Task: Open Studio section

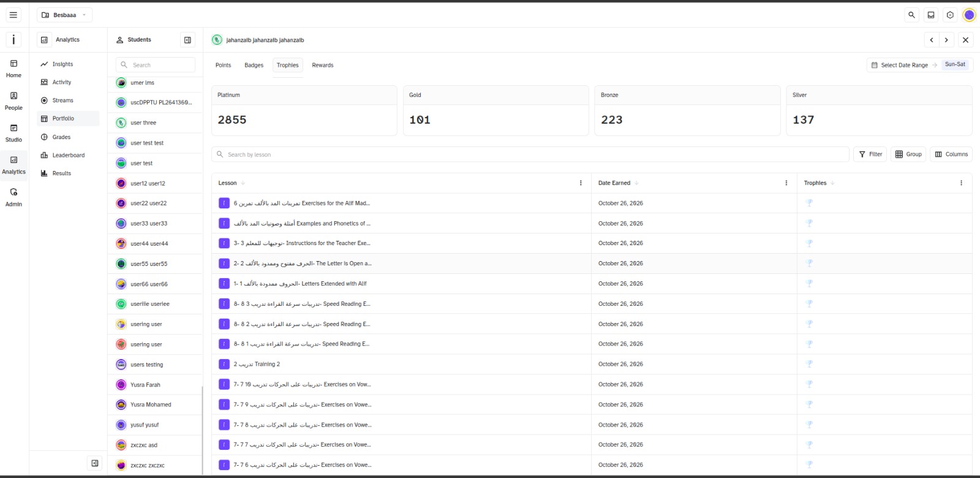Action: (x=13, y=134)
